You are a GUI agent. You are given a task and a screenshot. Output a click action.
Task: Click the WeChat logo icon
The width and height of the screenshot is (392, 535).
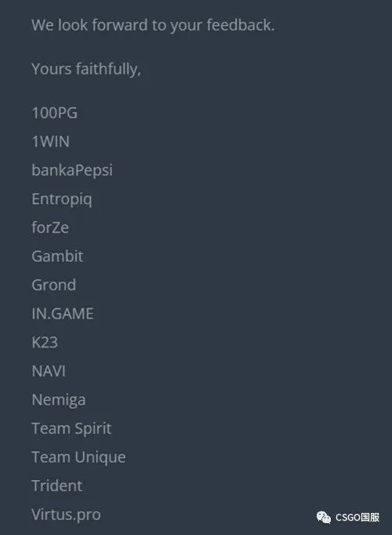coord(324,517)
